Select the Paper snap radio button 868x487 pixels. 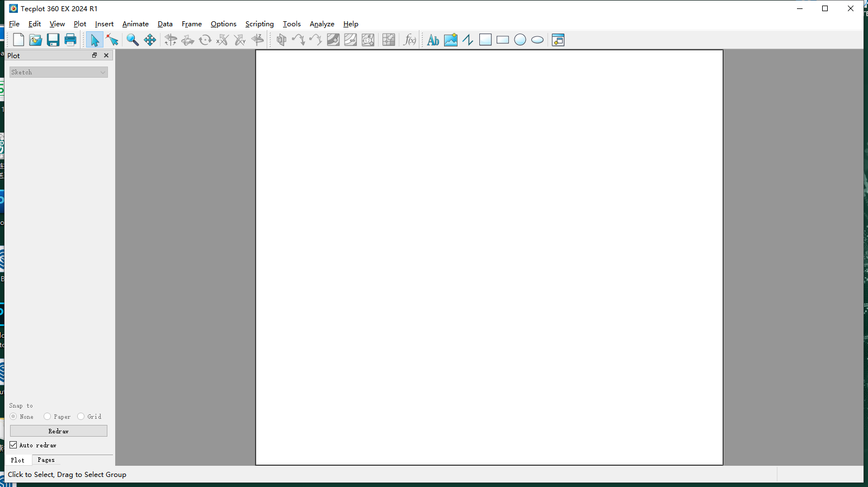(48, 417)
